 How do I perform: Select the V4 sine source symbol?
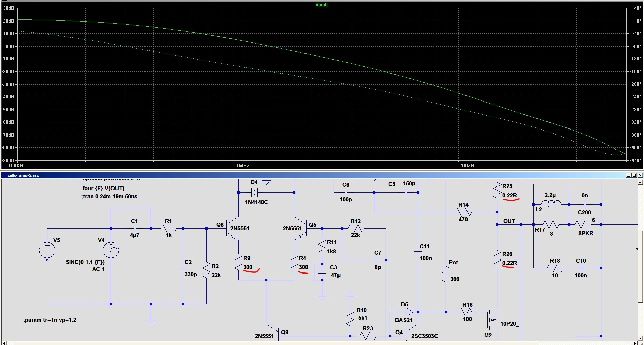pyautogui.click(x=111, y=250)
